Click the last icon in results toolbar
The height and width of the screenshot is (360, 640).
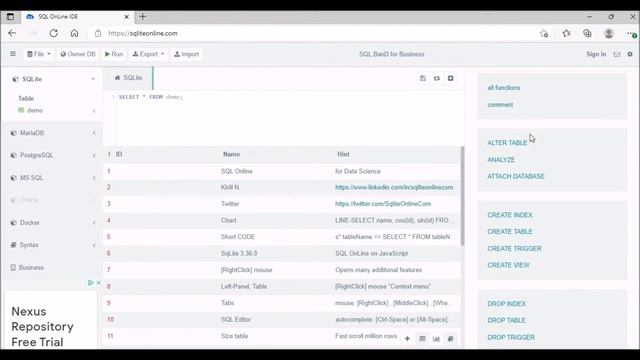coord(450,339)
